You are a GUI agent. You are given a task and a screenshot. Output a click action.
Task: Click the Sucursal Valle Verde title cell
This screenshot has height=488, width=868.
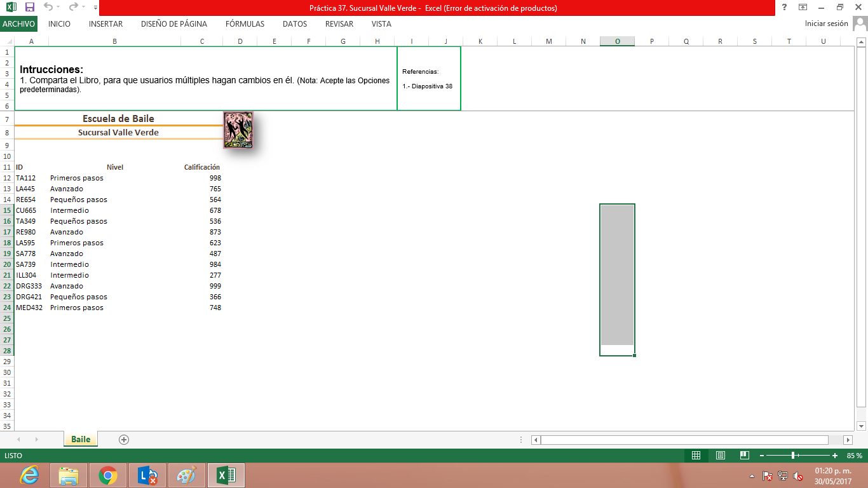(x=118, y=133)
